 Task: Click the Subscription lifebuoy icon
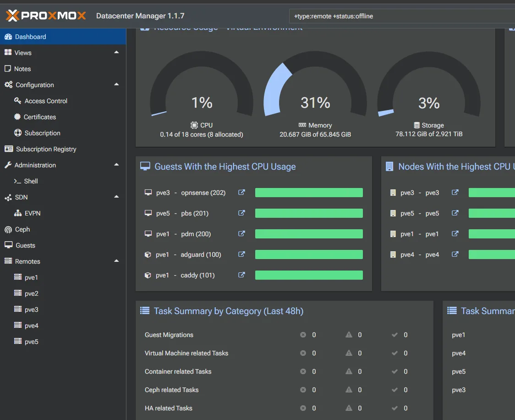point(18,133)
